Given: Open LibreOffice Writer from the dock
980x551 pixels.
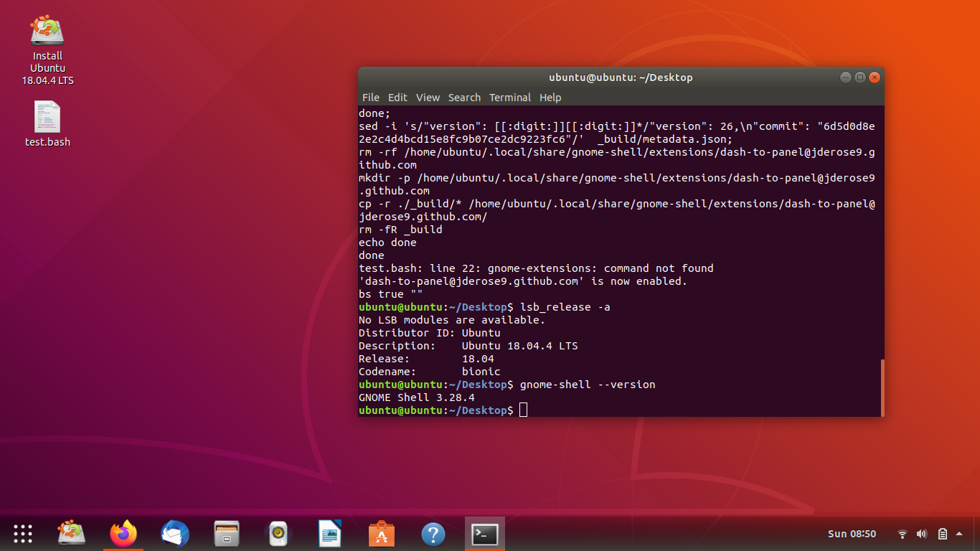Looking at the screenshot, I should click(x=329, y=533).
